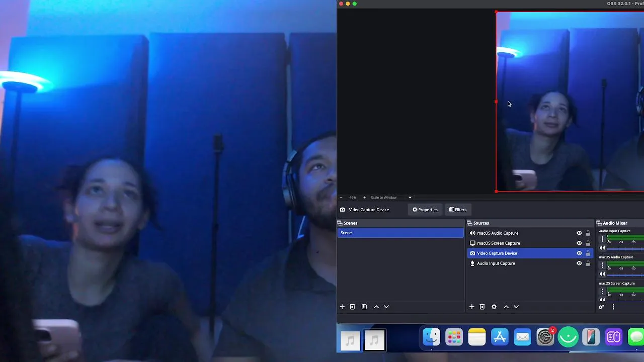Click the first music file thumbnail

[351, 340]
